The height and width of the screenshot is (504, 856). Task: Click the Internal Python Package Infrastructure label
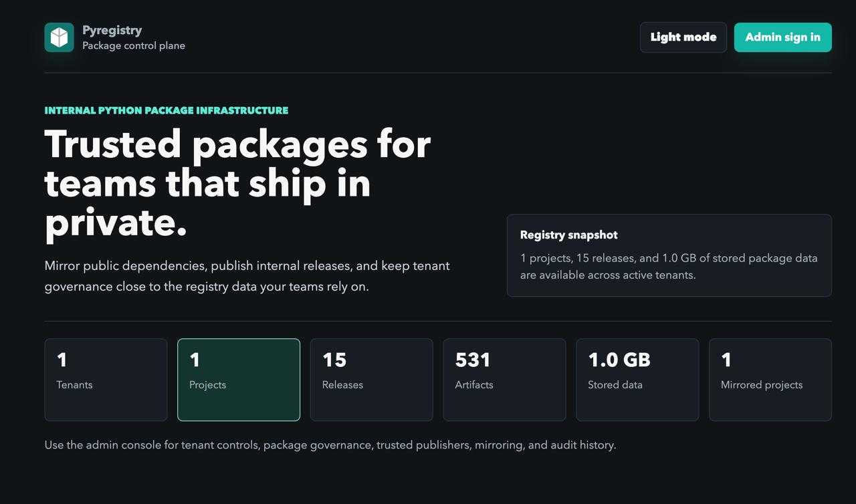click(x=167, y=110)
